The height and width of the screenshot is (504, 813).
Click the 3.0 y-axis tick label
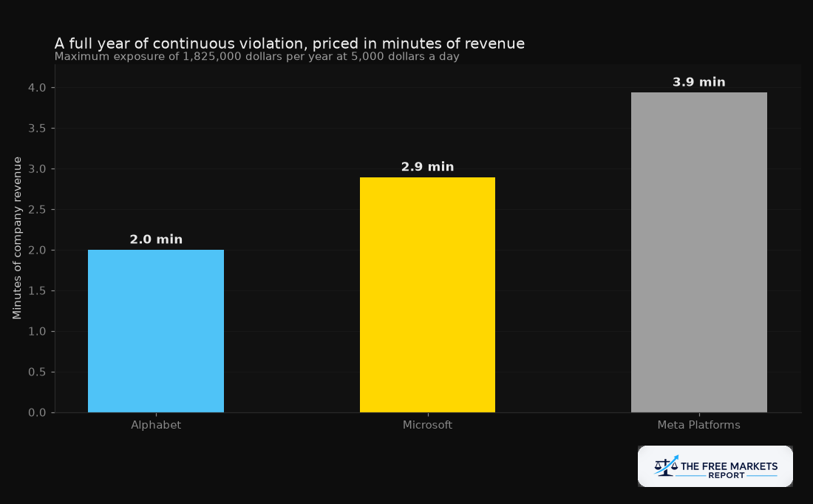[37, 169]
